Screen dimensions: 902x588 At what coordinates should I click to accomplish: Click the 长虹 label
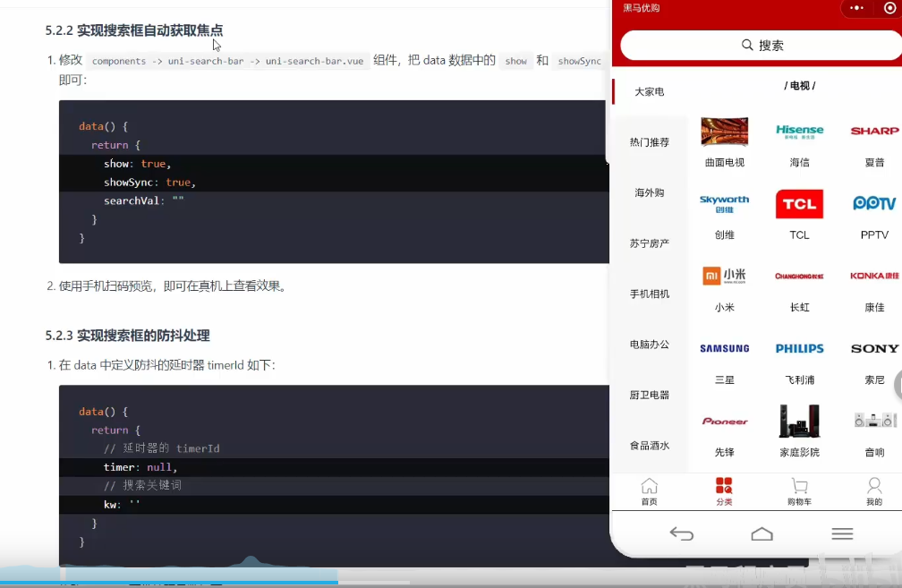(x=800, y=308)
